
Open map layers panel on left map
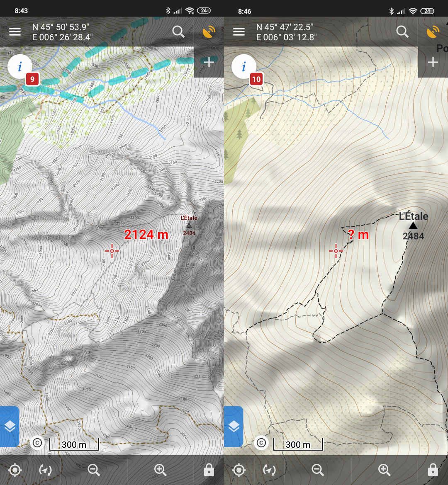pyautogui.click(x=10, y=426)
